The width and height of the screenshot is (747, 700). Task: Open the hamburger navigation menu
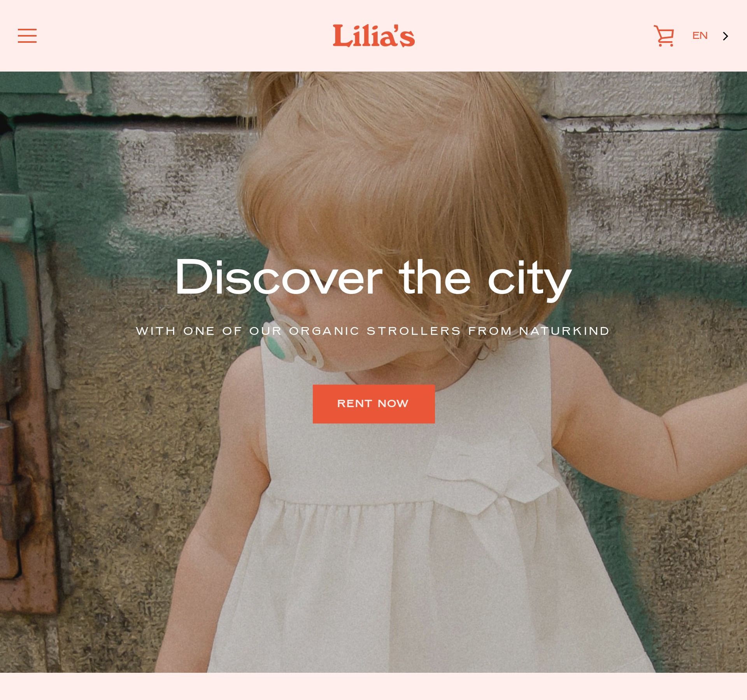(27, 36)
